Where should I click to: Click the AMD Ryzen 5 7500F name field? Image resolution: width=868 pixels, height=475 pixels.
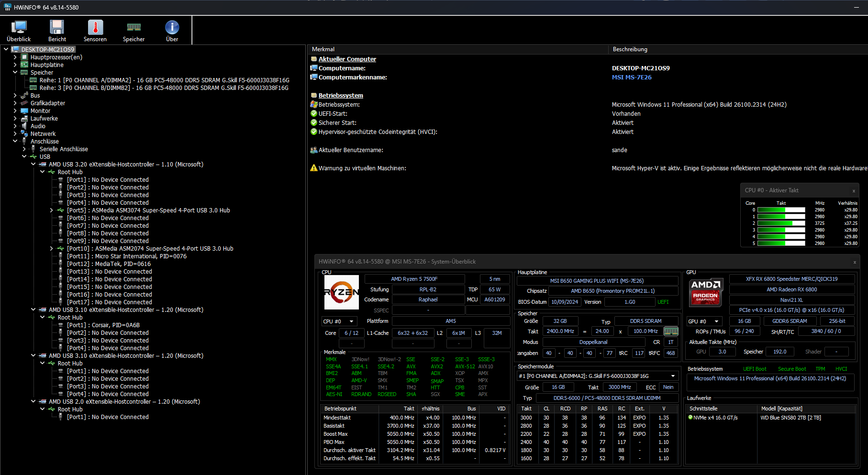point(414,279)
